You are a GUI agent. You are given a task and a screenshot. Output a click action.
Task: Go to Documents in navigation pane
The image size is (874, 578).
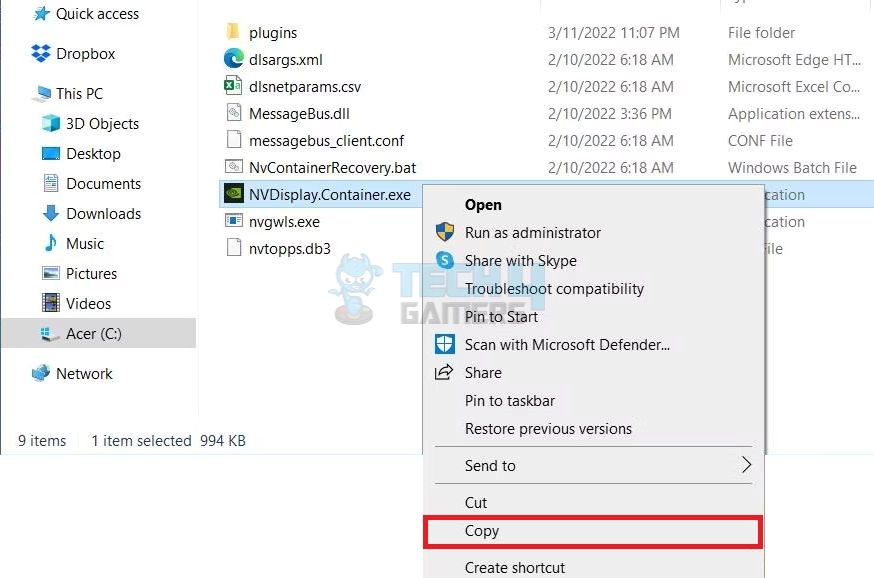pos(104,183)
